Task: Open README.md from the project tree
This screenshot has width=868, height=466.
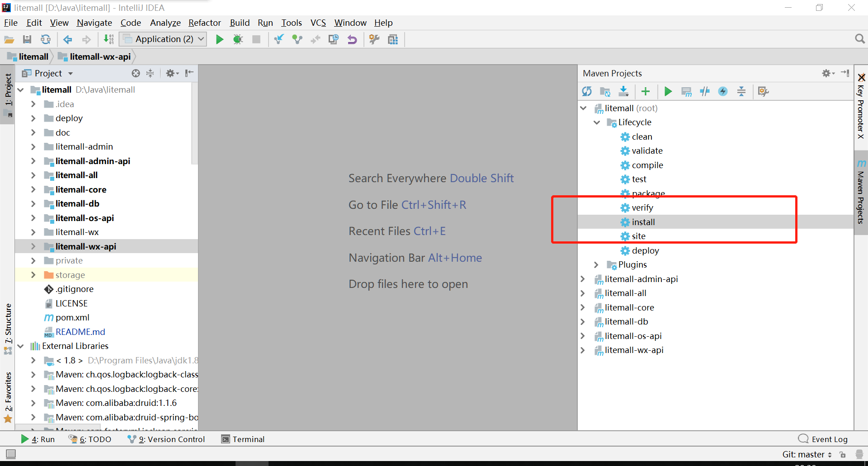Action: 80,332
